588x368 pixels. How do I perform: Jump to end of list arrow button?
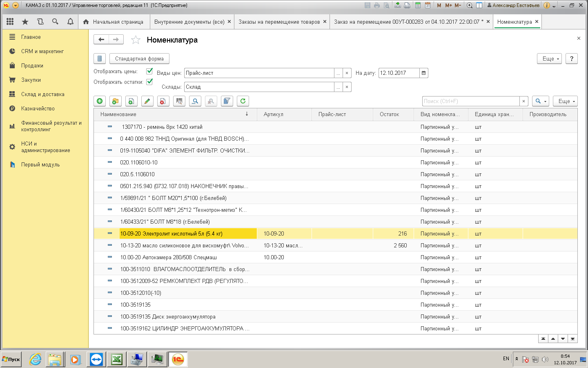[573, 339]
